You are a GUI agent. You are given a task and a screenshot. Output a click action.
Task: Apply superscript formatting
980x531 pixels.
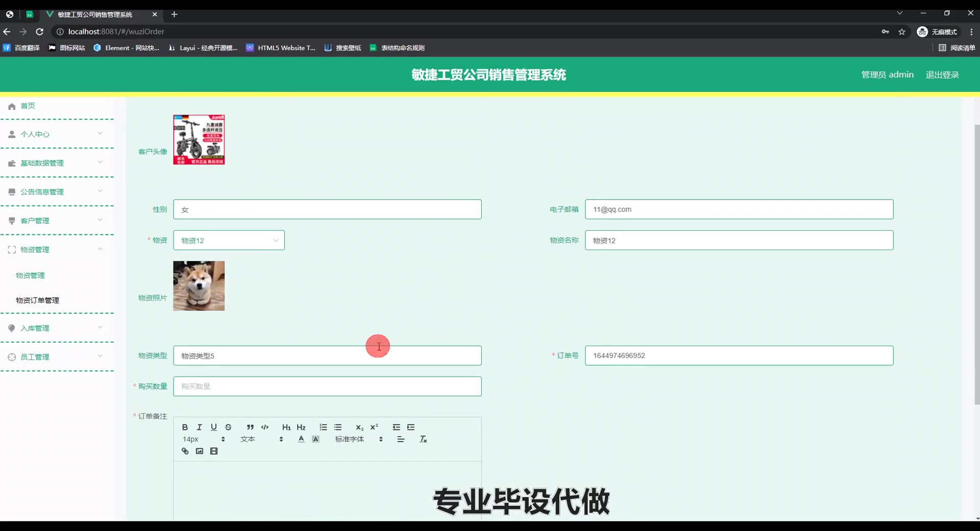[374, 427]
